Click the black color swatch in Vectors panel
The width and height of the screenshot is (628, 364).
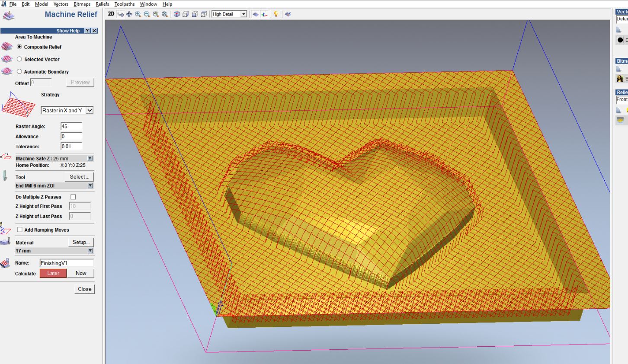(620, 40)
